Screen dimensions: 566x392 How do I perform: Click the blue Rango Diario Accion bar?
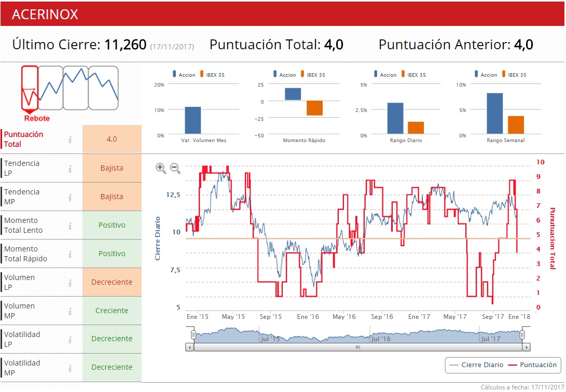(395, 118)
